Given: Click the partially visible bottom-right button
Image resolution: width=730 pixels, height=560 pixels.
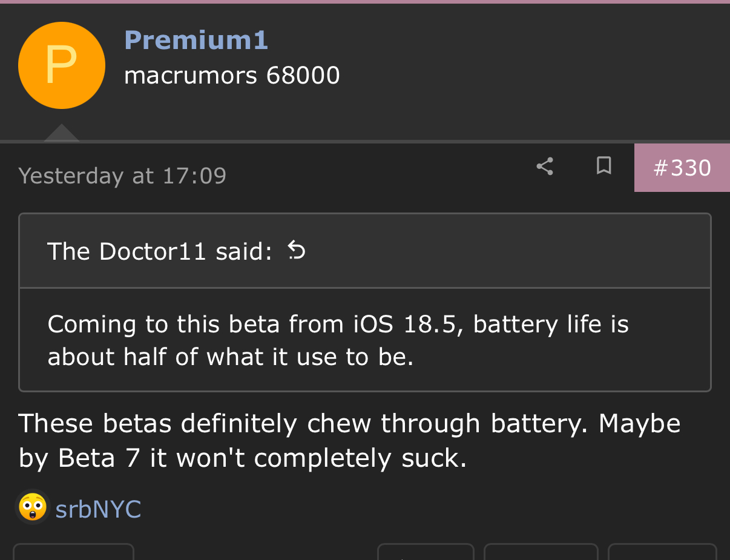Looking at the screenshot, I should 662,552.
